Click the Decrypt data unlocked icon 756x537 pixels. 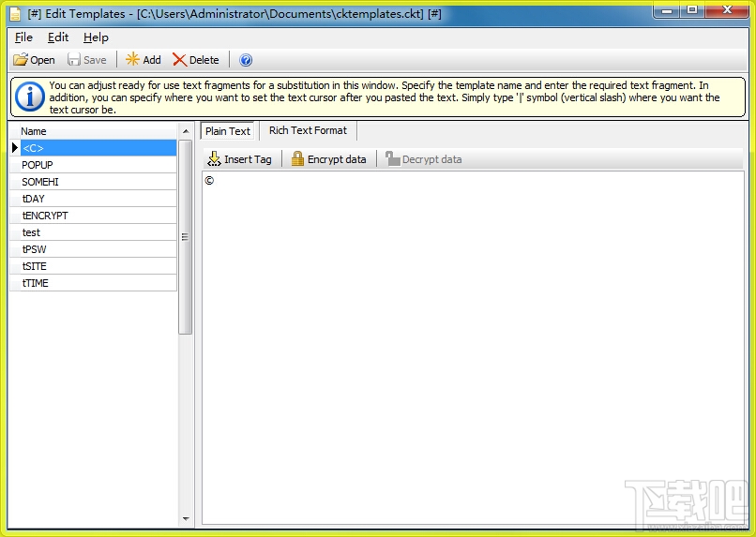392,159
